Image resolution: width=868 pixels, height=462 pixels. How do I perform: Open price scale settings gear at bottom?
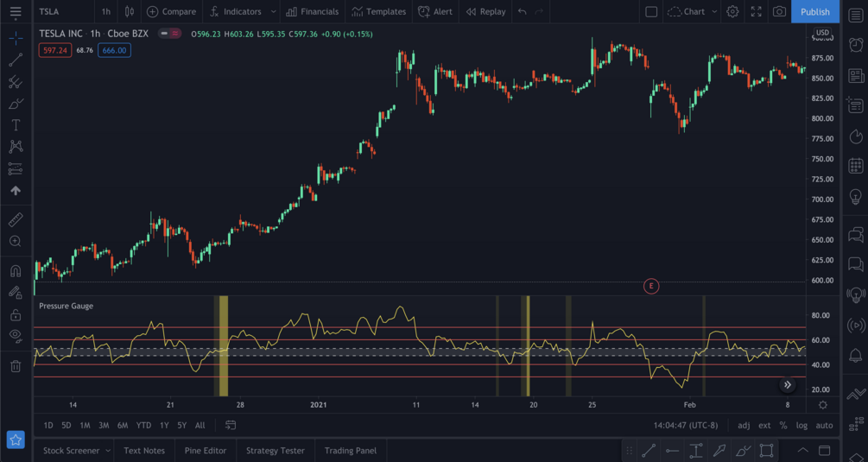click(x=823, y=405)
